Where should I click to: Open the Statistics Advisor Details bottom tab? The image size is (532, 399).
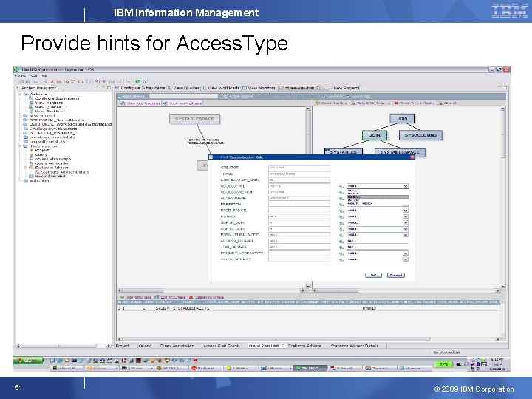click(354, 346)
